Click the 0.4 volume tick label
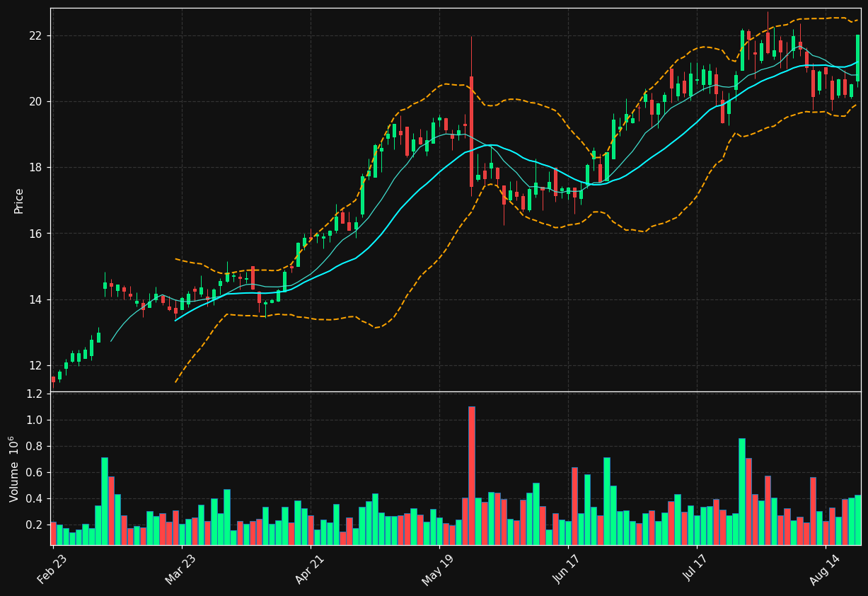Viewport: 868px width, 596px height. (35, 499)
